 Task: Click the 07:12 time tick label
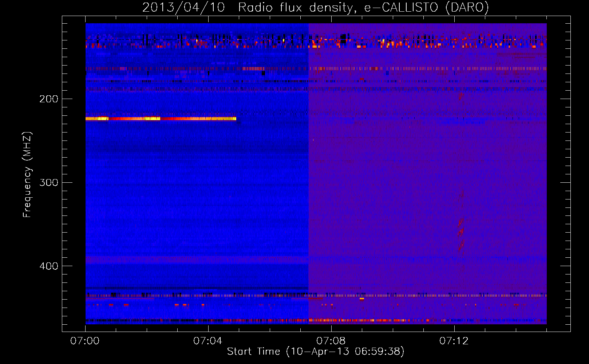[454, 341]
